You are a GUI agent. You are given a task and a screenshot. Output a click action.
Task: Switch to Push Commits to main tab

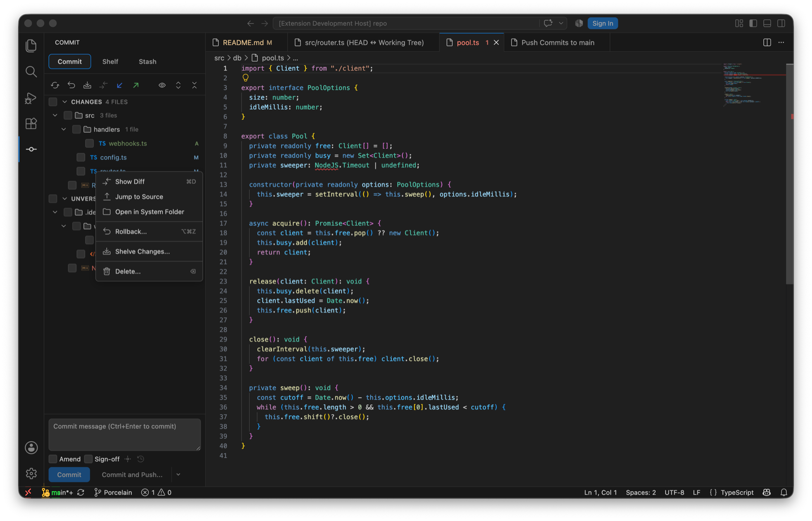click(x=557, y=43)
